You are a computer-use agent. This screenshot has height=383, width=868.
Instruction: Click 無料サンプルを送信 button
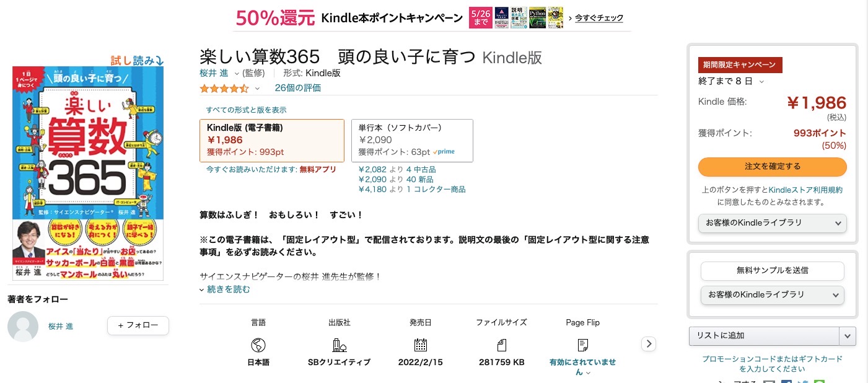[772, 271]
